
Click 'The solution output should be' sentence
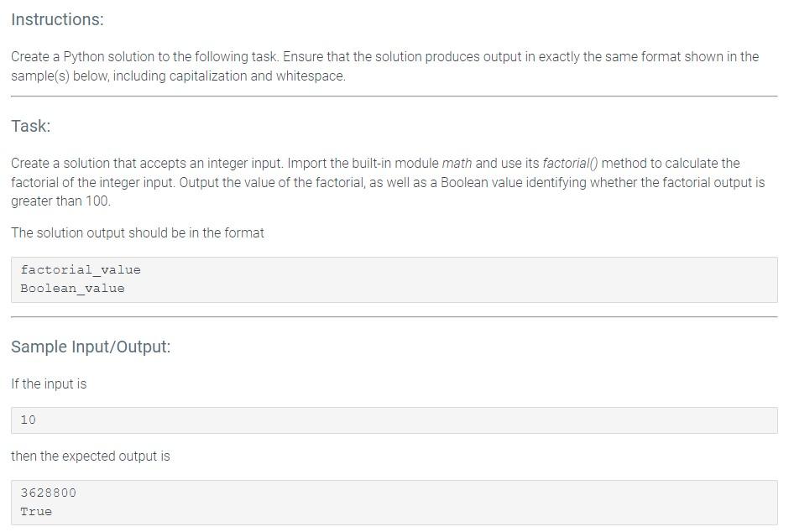coord(138,232)
